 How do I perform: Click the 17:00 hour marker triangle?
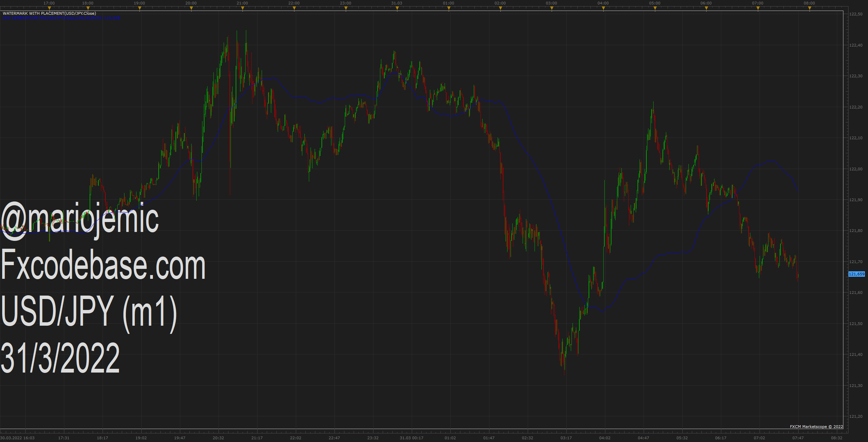[49, 8]
